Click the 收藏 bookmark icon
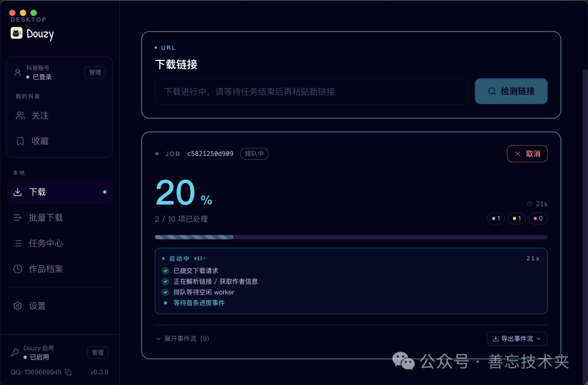588x385 pixels. click(x=20, y=141)
